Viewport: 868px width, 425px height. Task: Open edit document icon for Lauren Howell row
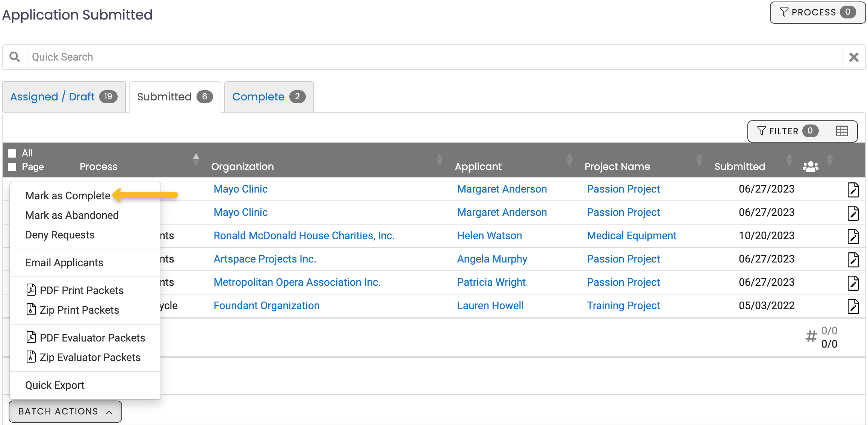point(853,306)
